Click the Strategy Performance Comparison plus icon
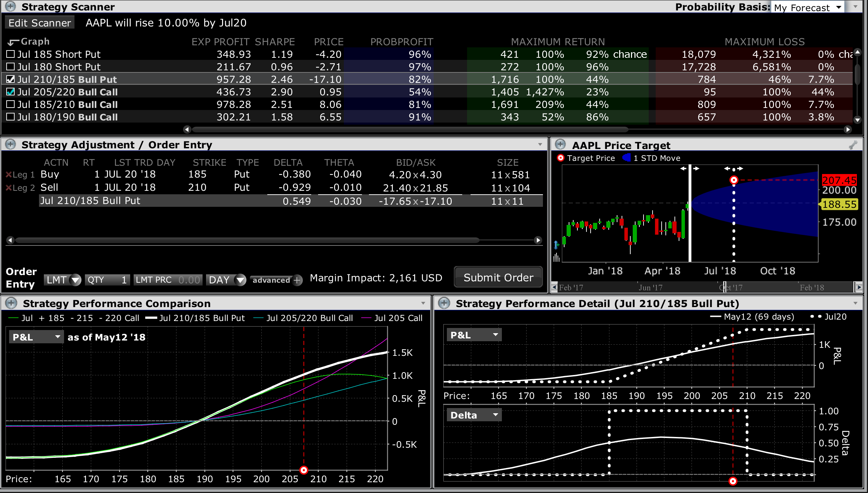Screen dimensions: 868x493 coord(11,303)
